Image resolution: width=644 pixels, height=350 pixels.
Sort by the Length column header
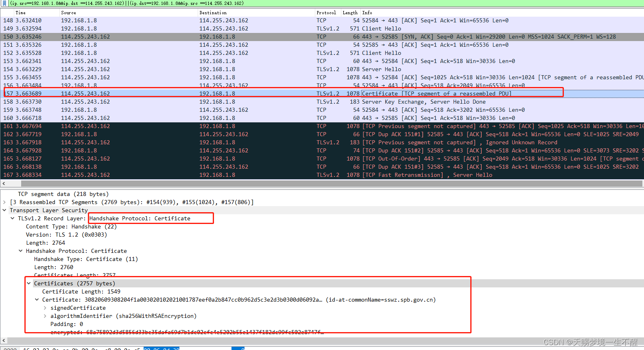coord(350,13)
